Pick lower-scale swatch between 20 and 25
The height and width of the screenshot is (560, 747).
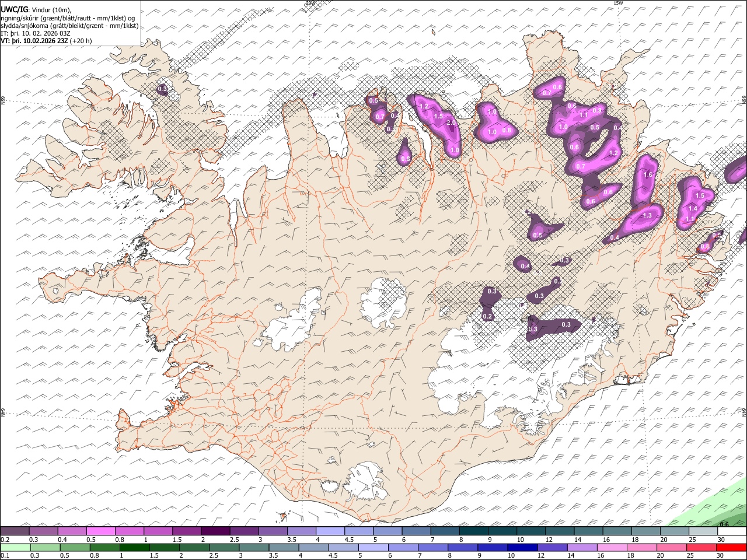(671, 548)
